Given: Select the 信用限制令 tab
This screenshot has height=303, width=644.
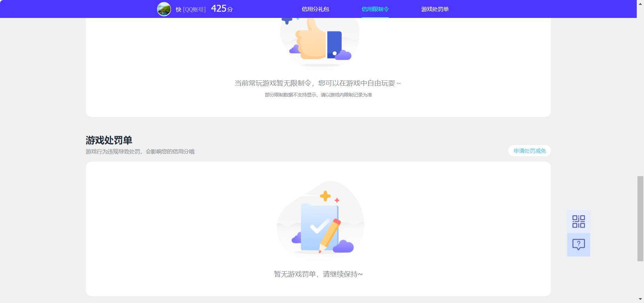Looking at the screenshot, I should [375, 9].
